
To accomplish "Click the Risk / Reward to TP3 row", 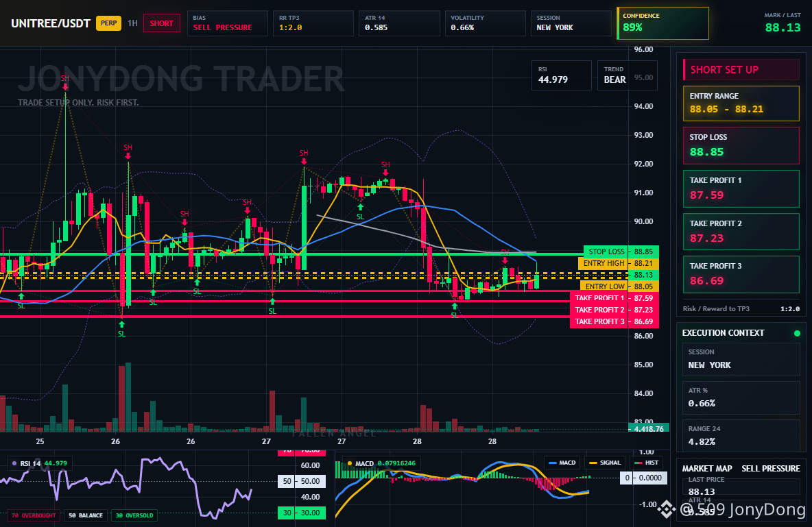I will pos(741,308).
